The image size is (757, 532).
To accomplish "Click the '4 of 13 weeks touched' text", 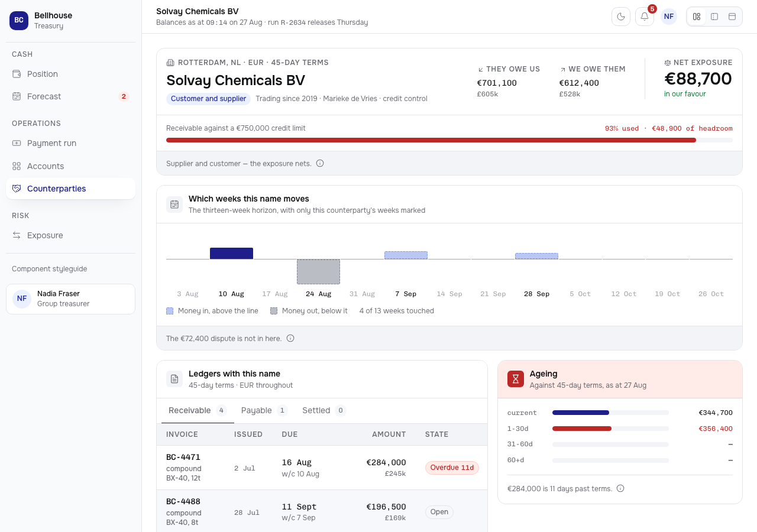I will coord(396,311).
